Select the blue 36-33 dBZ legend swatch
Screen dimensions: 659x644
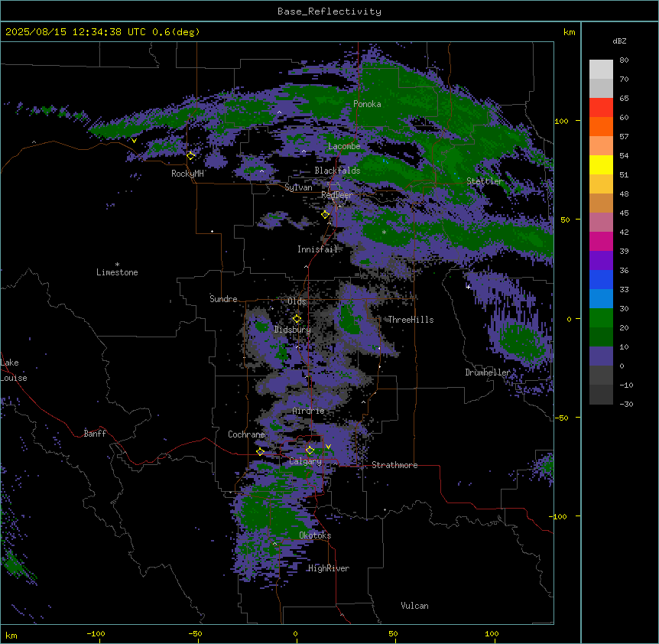pyautogui.click(x=601, y=279)
